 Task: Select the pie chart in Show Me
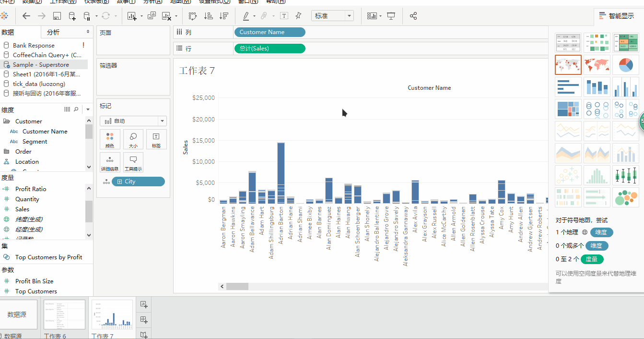coord(625,64)
